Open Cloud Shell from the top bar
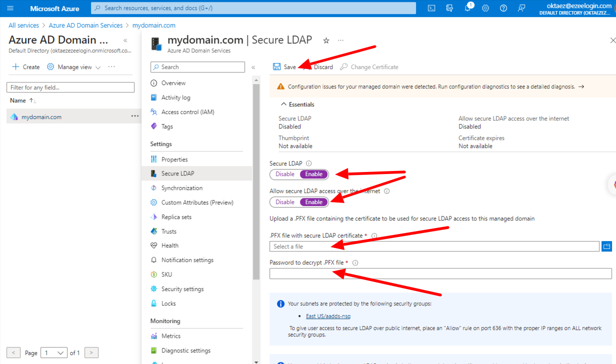616x364 pixels. [431, 8]
